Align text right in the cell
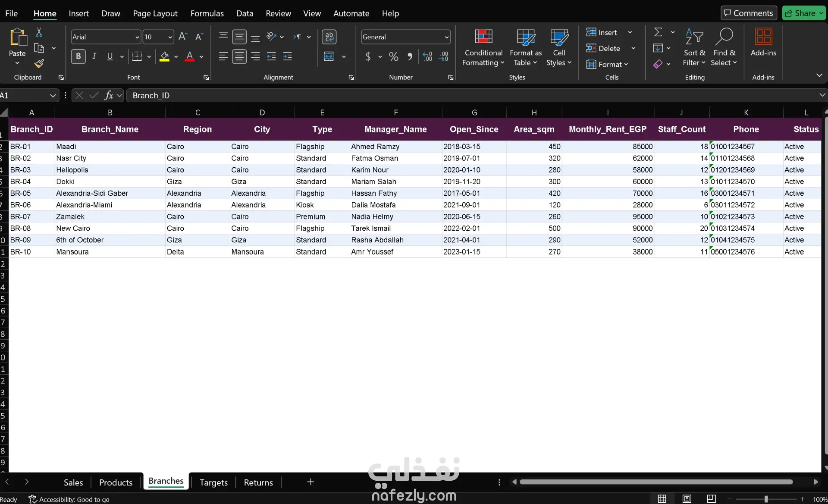 pyautogui.click(x=255, y=56)
